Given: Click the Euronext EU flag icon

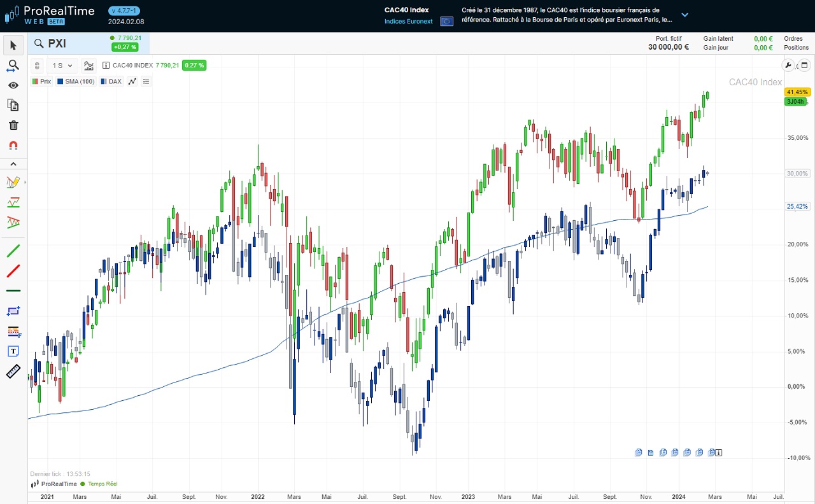Looking at the screenshot, I should [x=446, y=21].
